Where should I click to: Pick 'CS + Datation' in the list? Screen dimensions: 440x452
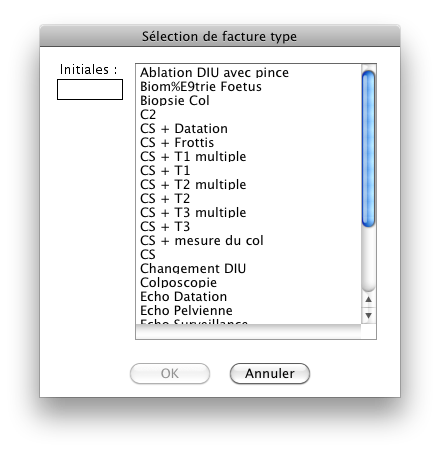pos(248,128)
